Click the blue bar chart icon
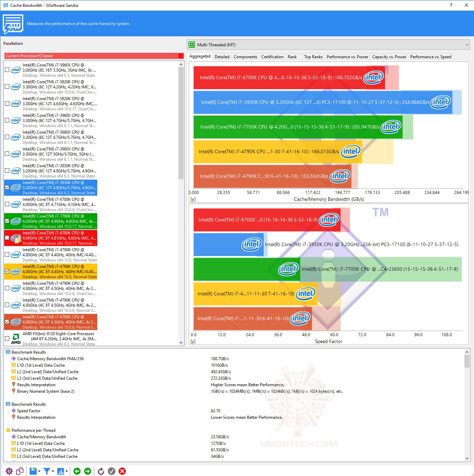This screenshot has width=474, height=476. pyautogui.click(x=60, y=471)
